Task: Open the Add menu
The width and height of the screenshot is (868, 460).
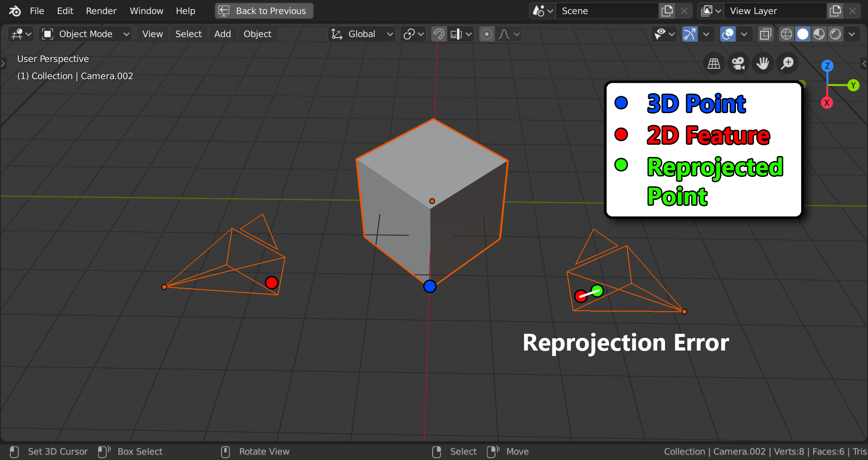Action: tap(222, 34)
